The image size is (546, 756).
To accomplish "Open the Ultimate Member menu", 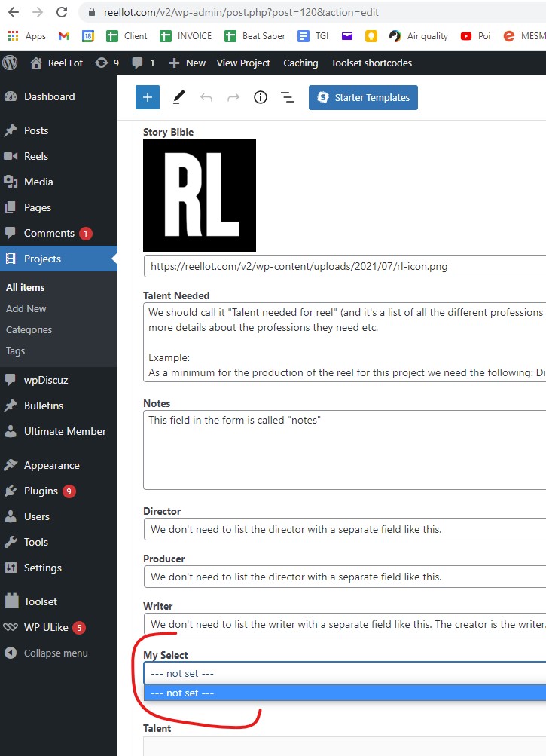I will coord(58,431).
